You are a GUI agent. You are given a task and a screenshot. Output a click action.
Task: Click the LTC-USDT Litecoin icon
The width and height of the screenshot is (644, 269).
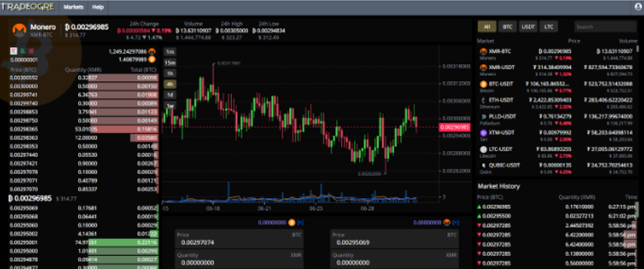point(484,149)
